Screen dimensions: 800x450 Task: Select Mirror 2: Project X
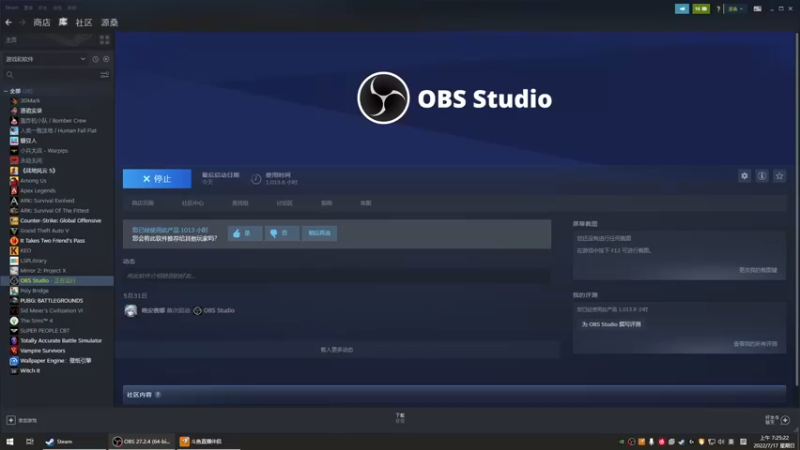tap(43, 270)
